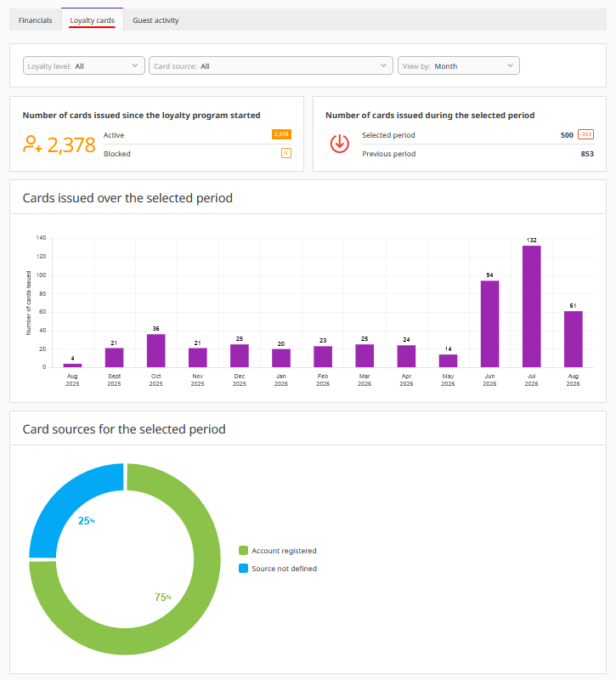Screen dimensions: 616x680
Task: Toggle the Source not defined legend entry
Action: click(x=278, y=569)
